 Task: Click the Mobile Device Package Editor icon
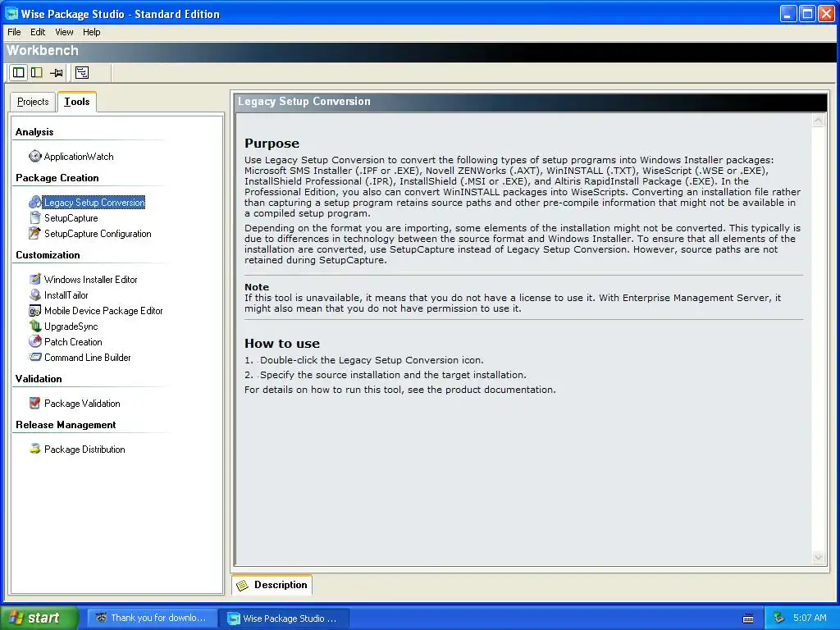[34, 311]
